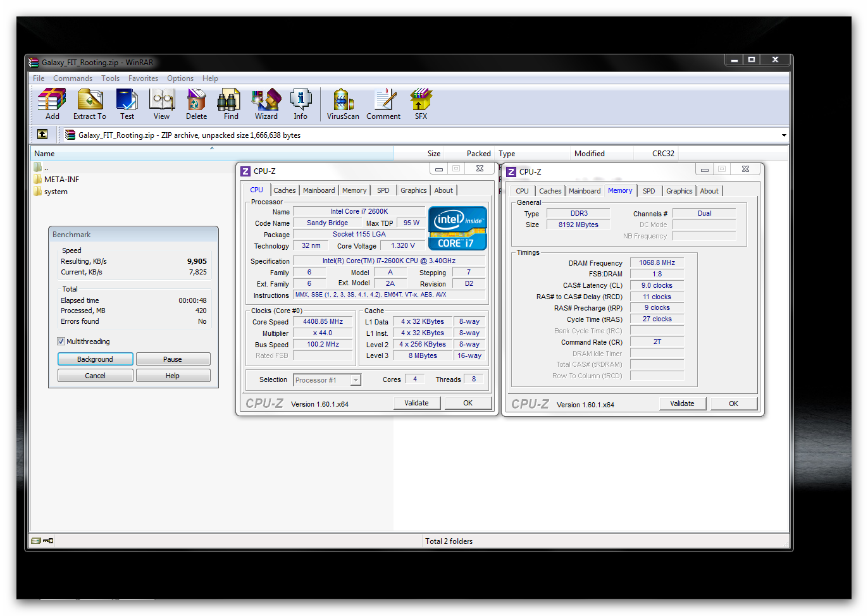
Task: Click the Name field Intel Core i7 2600K
Action: (x=359, y=211)
